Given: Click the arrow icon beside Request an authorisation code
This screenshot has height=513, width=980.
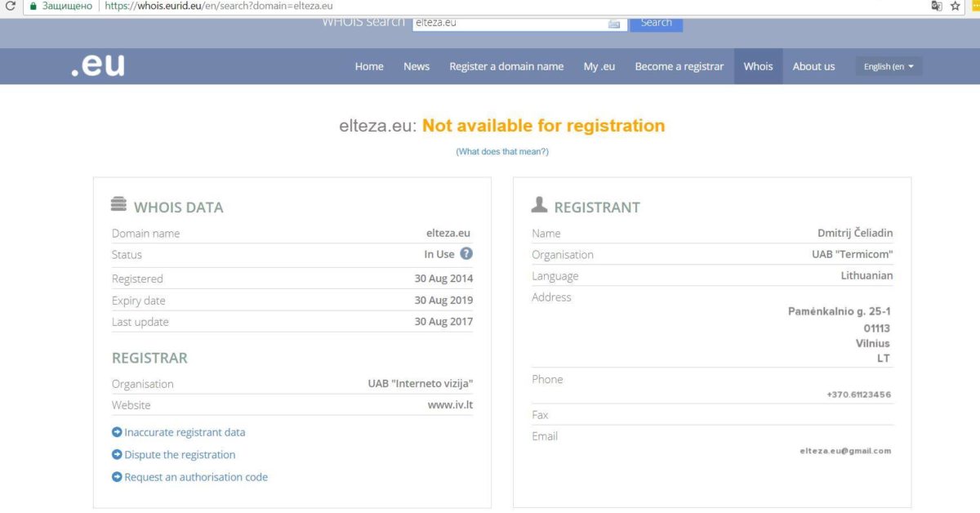Looking at the screenshot, I should (x=117, y=477).
